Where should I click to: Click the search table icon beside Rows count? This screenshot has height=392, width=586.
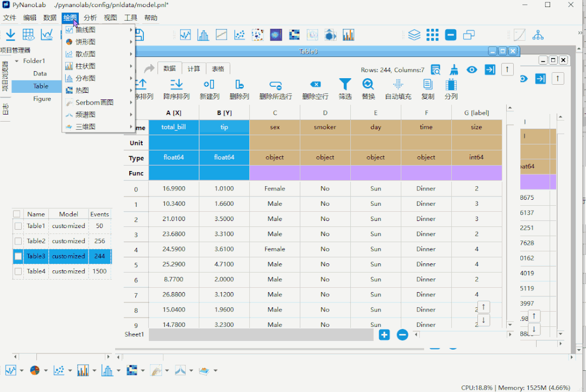pyautogui.click(x=436, y=69)
